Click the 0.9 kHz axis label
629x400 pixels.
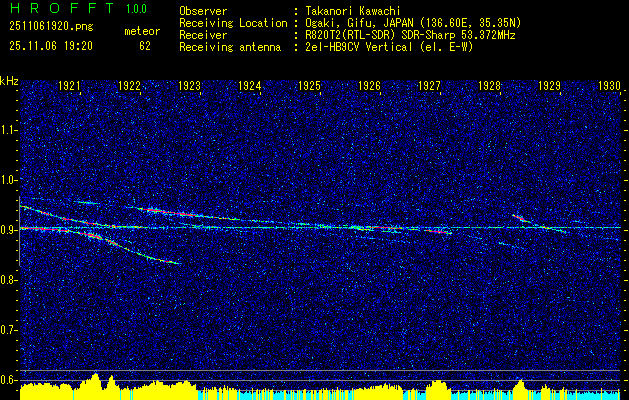click(8, 230)
